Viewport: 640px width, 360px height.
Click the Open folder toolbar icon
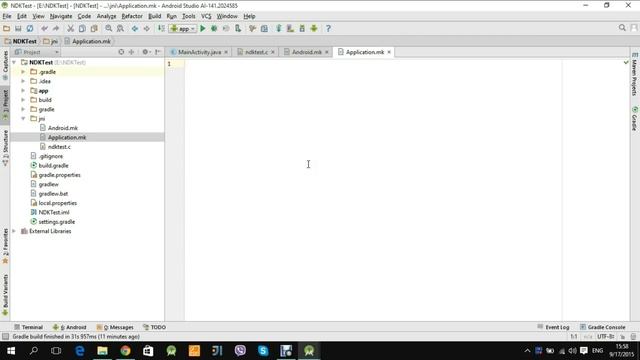coord(6,29)
